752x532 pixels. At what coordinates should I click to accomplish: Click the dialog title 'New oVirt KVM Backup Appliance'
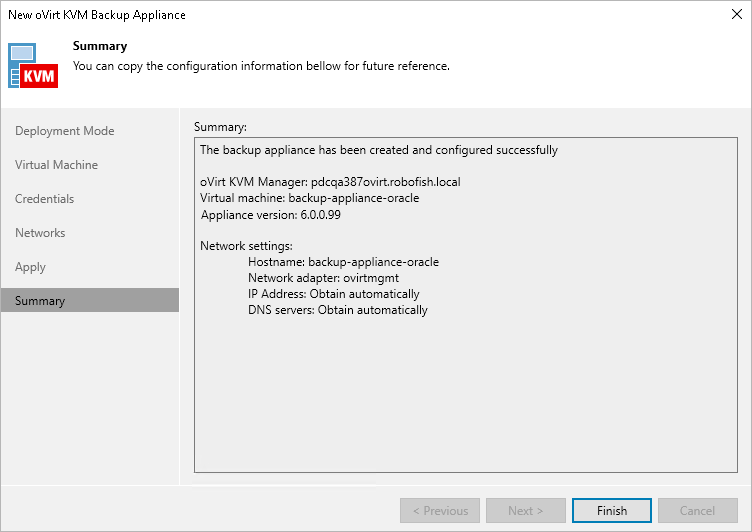point(97,15)
